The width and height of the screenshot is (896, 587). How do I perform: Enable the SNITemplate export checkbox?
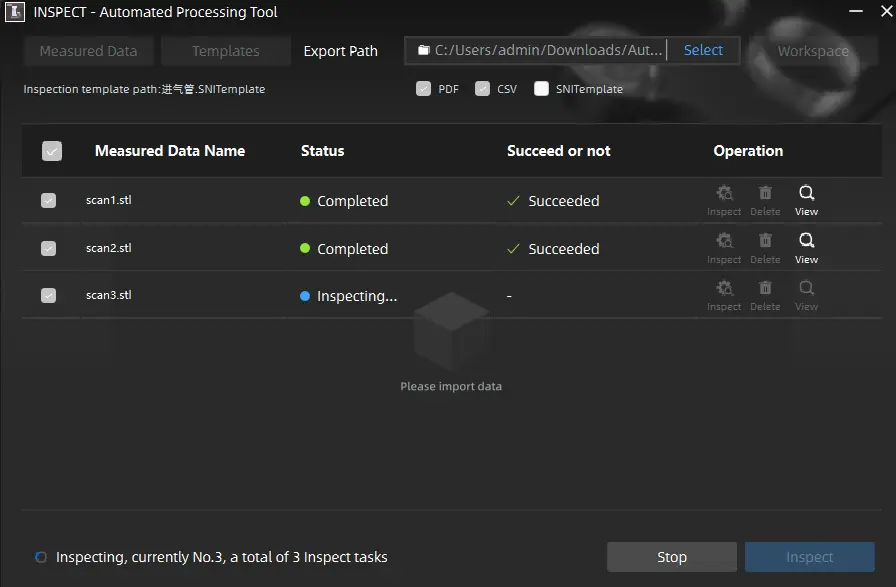point(542,89)
